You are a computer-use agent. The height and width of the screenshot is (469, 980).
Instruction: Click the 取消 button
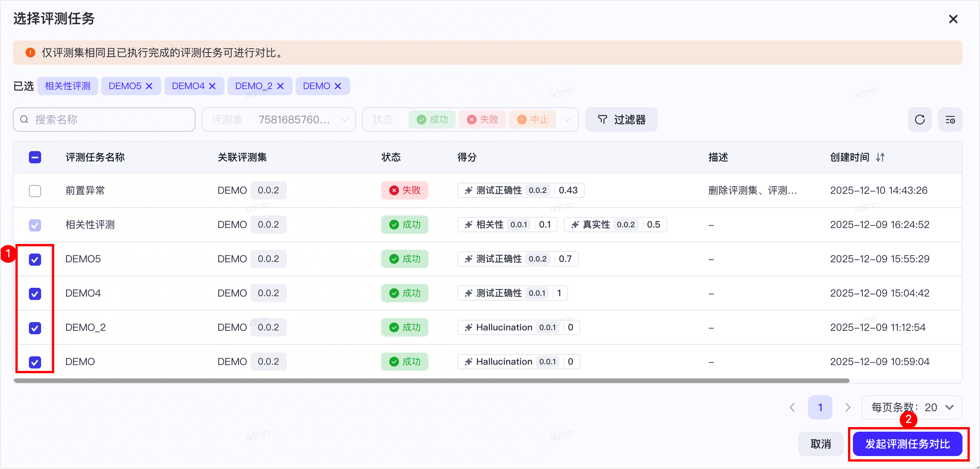pos(821,444)
